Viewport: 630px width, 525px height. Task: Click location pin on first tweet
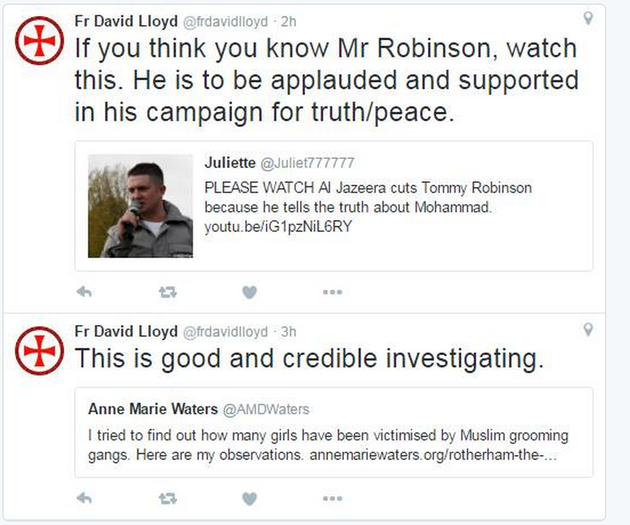coord(588,18)
